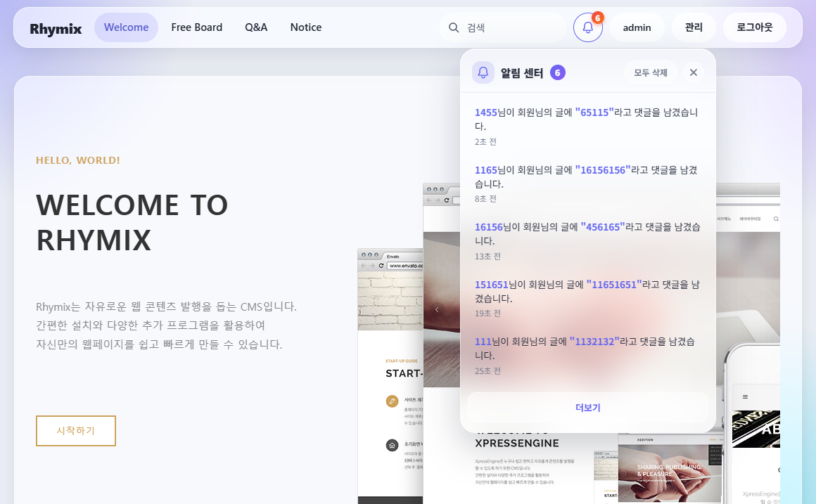This screenshot has width=816, height=504.
Task: Open the comment "1132132" notification
Action: (x=594, y=342)
